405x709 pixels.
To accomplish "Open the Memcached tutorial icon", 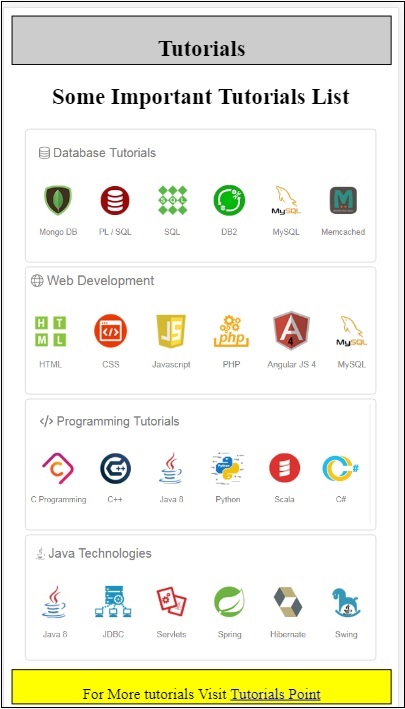I will click(343, 200).
